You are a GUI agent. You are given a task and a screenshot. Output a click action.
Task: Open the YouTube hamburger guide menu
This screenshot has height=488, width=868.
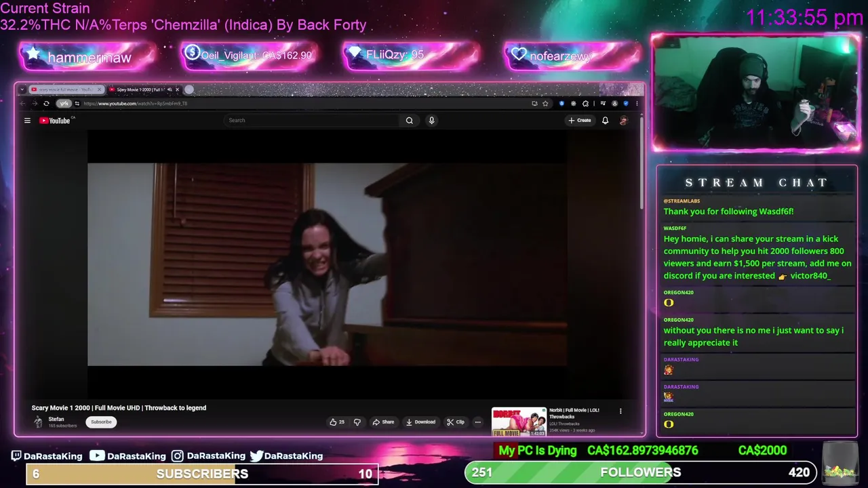coord(27,121)
